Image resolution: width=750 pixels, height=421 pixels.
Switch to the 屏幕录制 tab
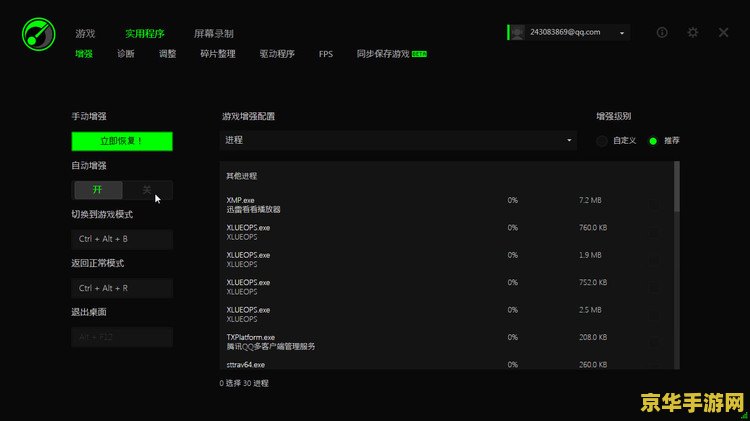click(214, 33)
